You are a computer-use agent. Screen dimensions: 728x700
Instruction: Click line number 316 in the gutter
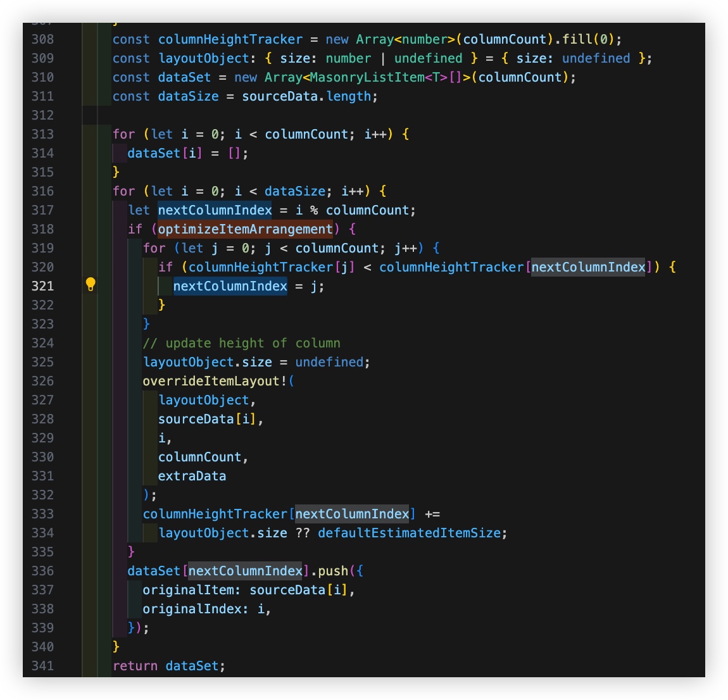click(42, 191)
